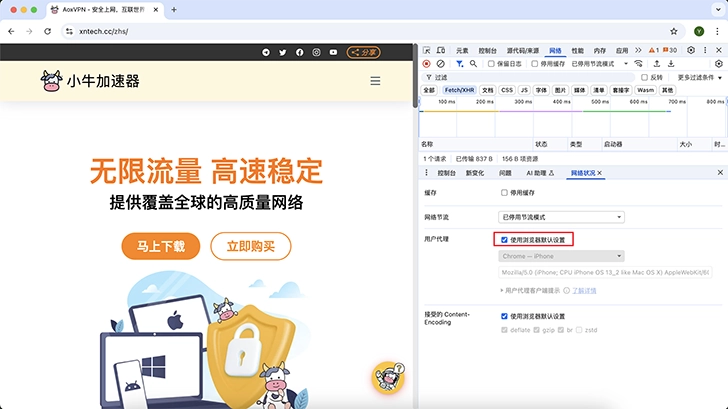
Task: Open the 更多过滤条件 dropdown
Action: 700,77
